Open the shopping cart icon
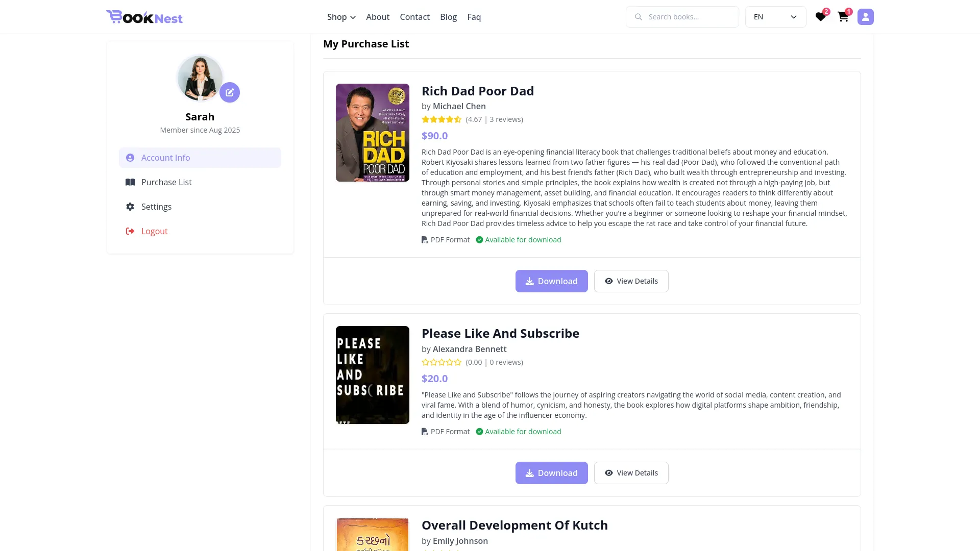Image resolution: width=980 pixels, height=551 pixels. 843,17
